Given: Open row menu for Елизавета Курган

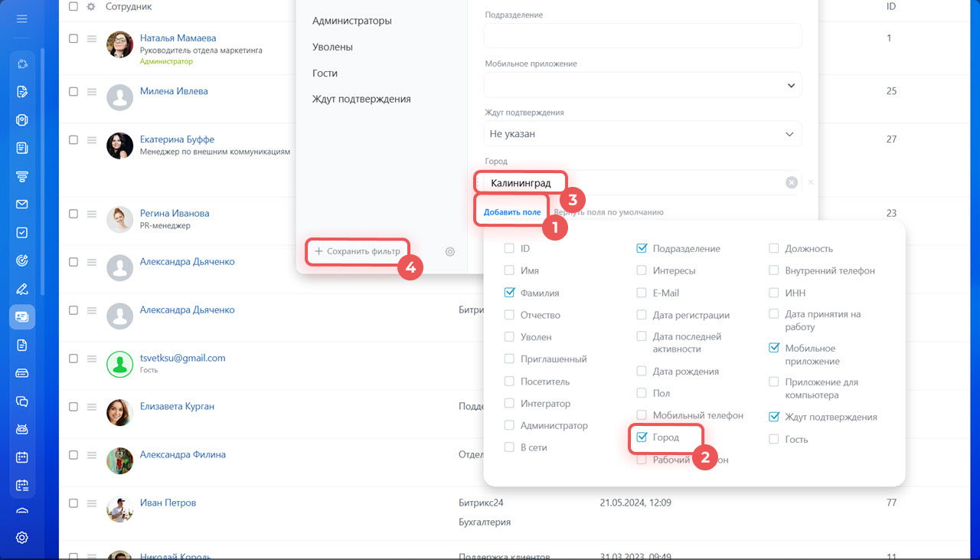Looking at the screenshot, I should [91, 406].
